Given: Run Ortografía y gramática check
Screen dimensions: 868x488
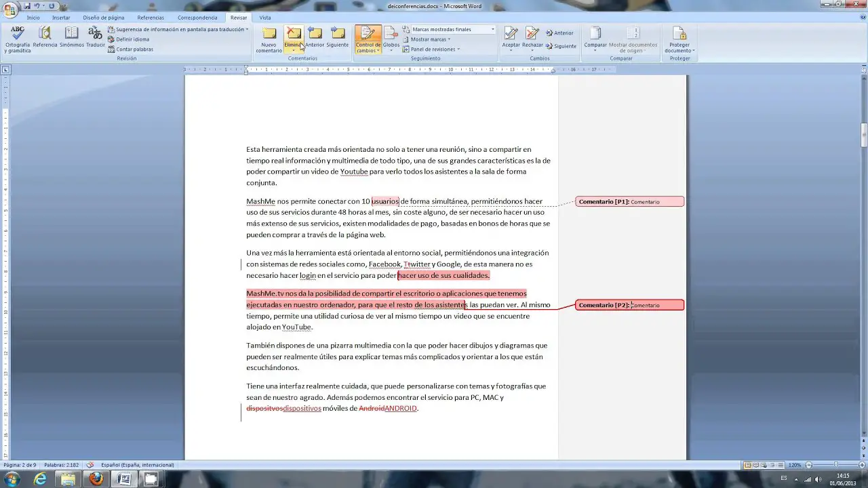Looking at the screenshot, I should tap(18, 39).
